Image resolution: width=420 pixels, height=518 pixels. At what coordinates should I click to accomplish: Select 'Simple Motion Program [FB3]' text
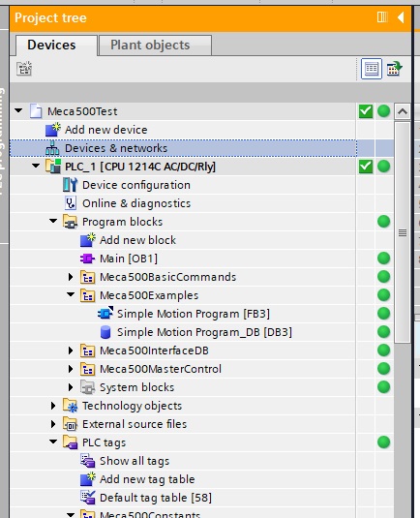tap(194, 314)
